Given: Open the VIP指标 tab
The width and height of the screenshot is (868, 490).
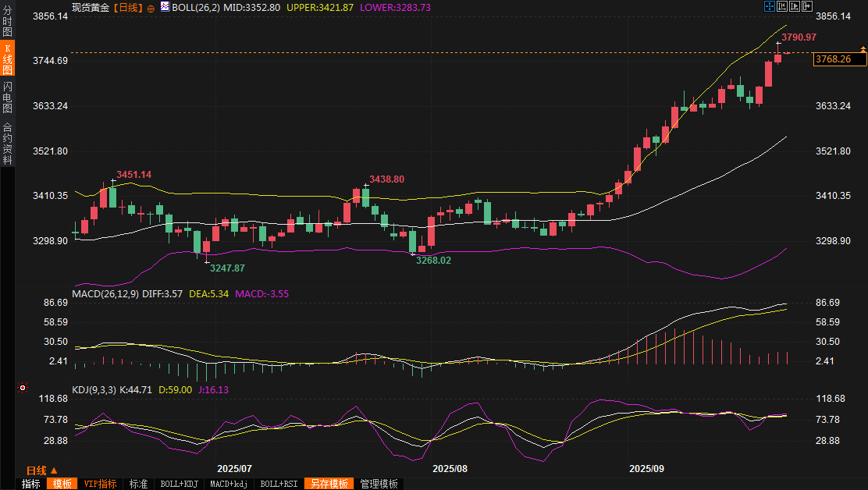Looking at the screenshot, I should point(100,484).
